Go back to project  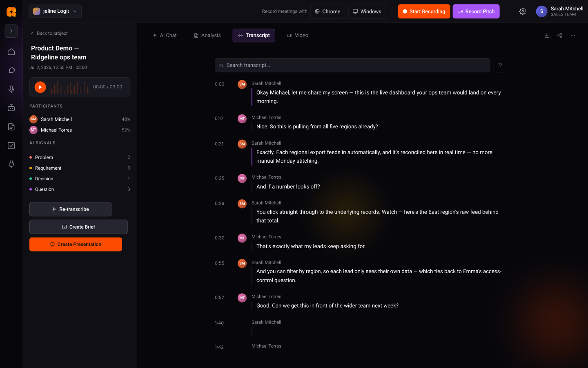[x=49, y=34]
